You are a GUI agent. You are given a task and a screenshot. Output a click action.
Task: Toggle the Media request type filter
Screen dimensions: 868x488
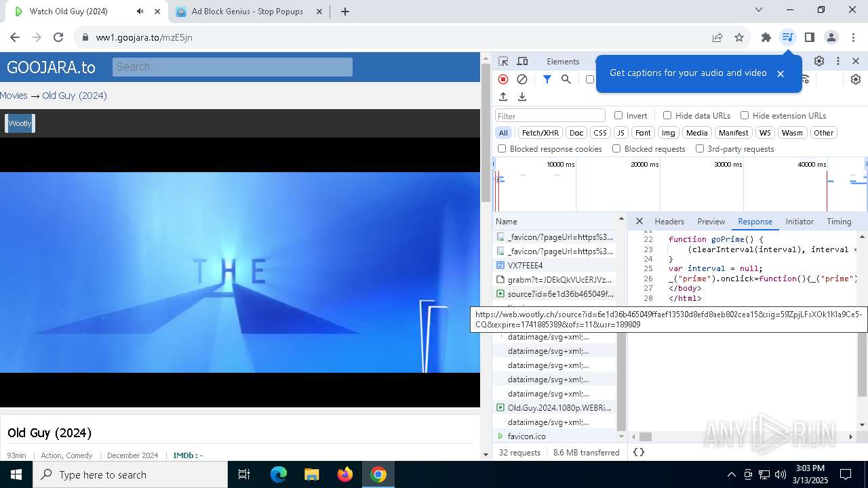(696, 133)
